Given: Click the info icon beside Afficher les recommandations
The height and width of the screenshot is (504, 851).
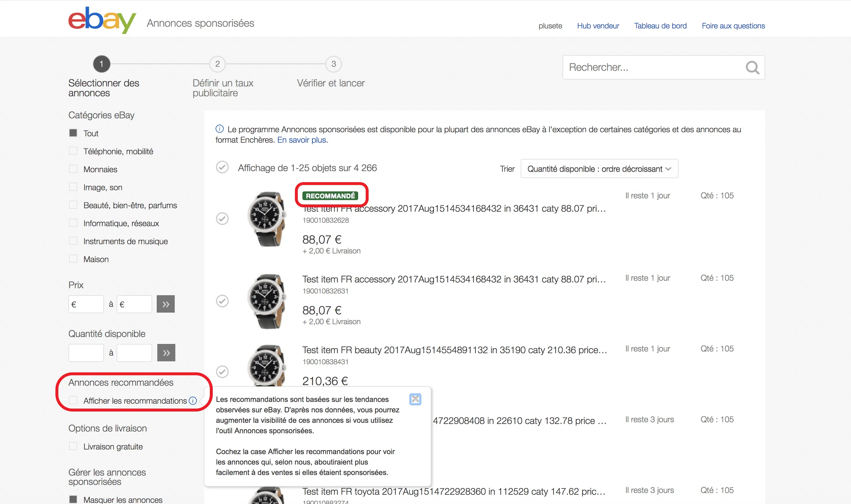Looking at the screenshot, I should pyautogui.click(x=193, y=401).
